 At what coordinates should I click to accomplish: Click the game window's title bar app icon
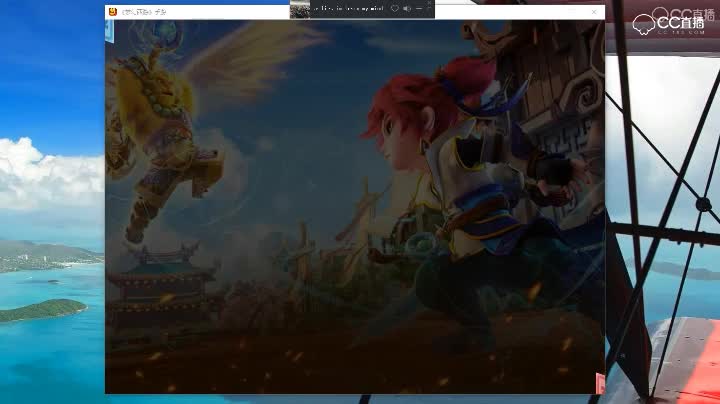click(x=113, y=12)
